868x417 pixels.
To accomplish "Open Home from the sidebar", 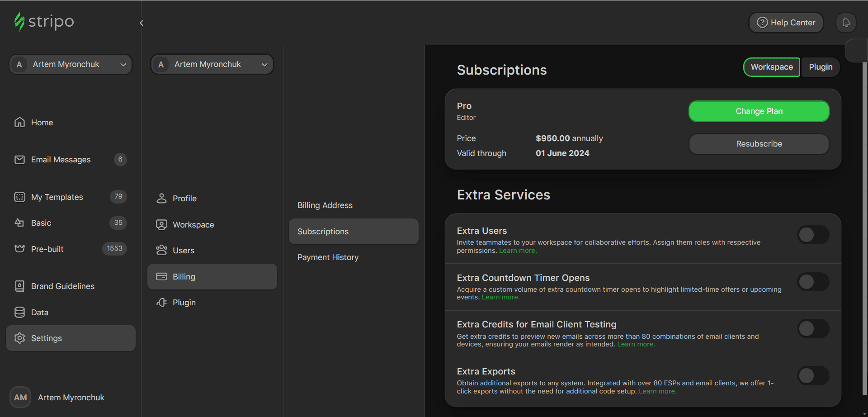I will coord(42,122).
